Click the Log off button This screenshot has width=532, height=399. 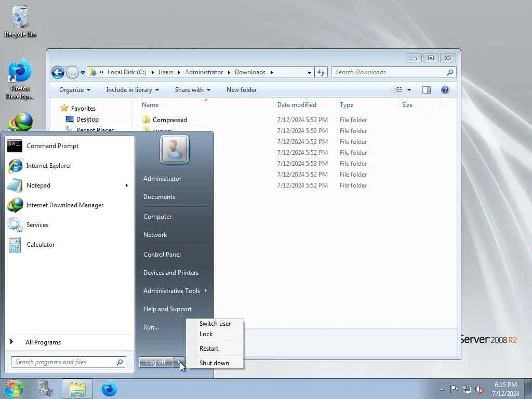[x=156, y=362]
